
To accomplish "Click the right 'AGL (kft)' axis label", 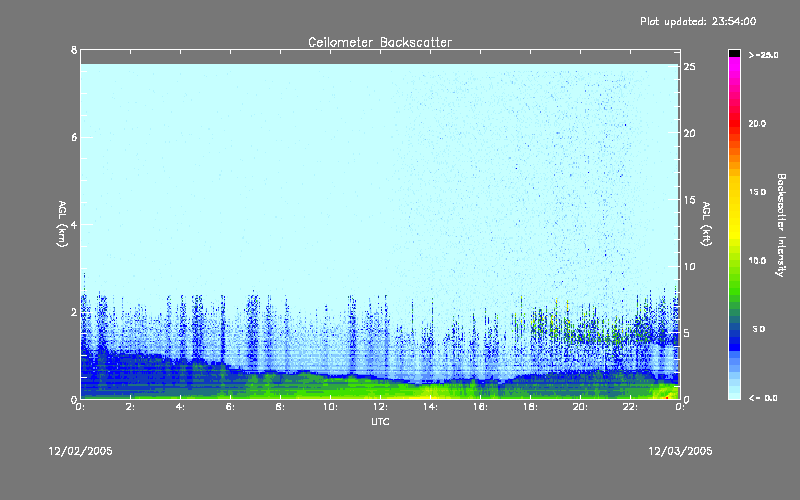I will pos(706,224).
